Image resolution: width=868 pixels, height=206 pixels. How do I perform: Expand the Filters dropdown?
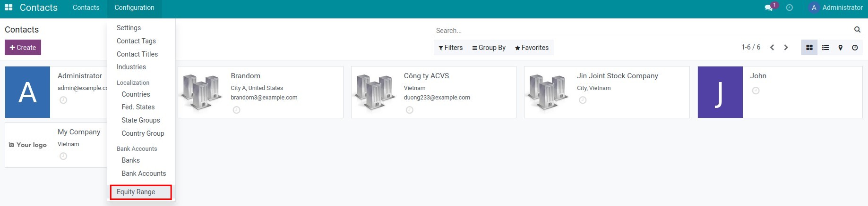(x=450, y=48)
